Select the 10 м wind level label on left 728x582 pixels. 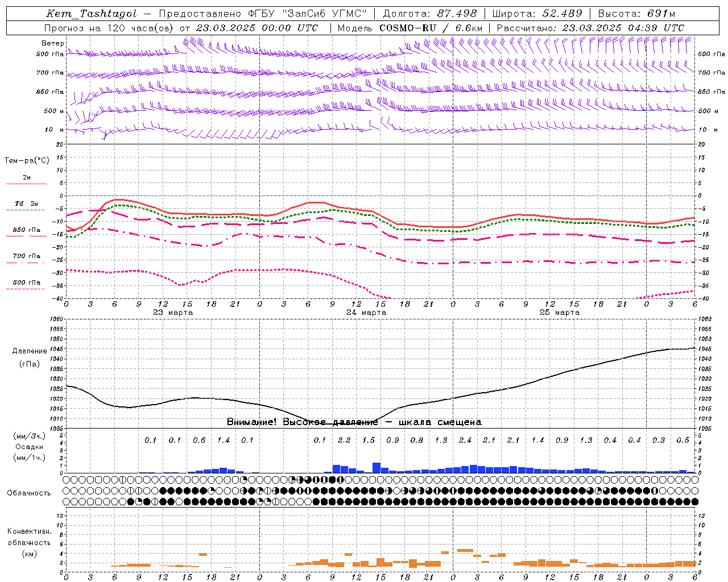click(x=55, y=130)
